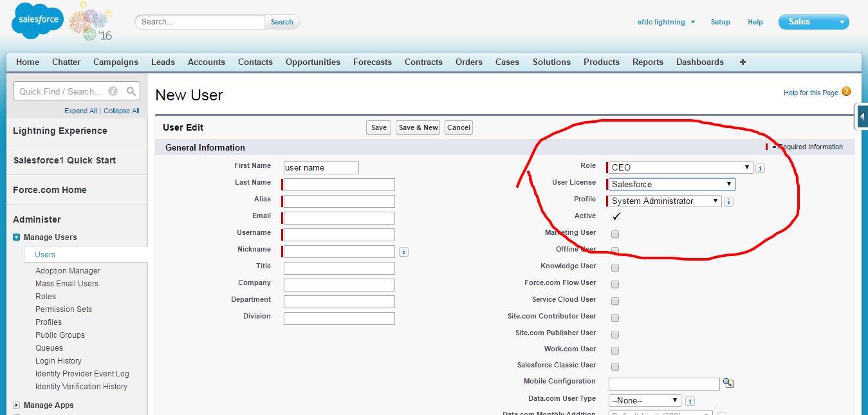The image size is (868, 415).
Task: Select Login History in the sidebar
Action: pyautogui.click(x=59, y=361)
